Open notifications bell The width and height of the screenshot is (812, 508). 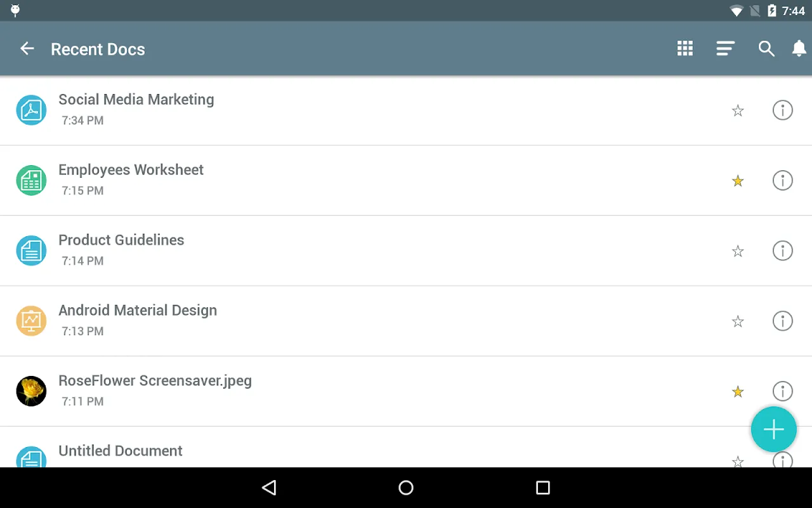coord(799,49)
